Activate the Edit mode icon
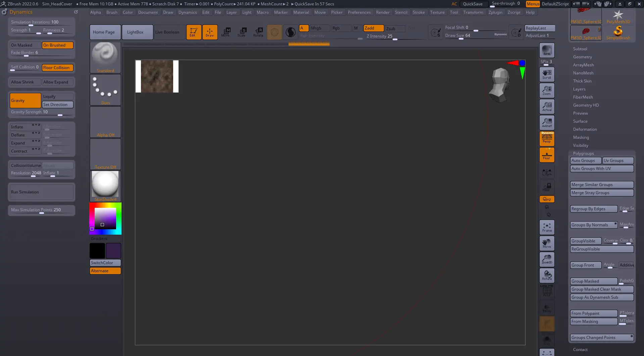The height and width of the screenshot is (356, 644). [194, 32]
